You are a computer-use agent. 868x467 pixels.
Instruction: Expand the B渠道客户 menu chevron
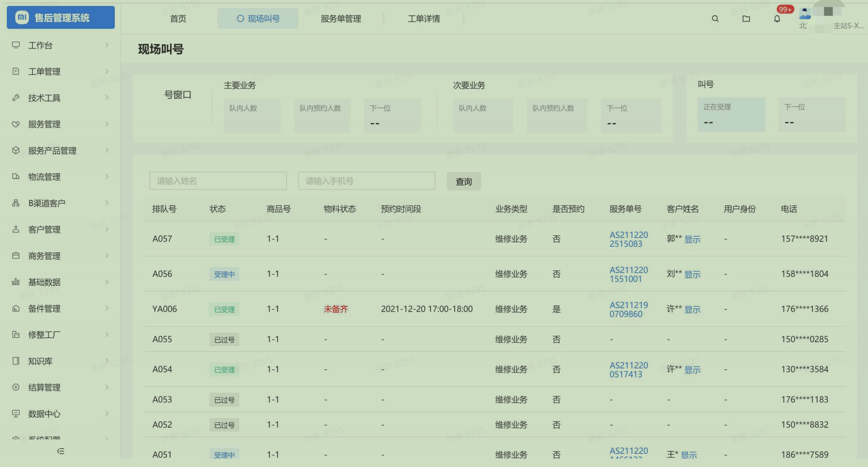tap(107, 203)
